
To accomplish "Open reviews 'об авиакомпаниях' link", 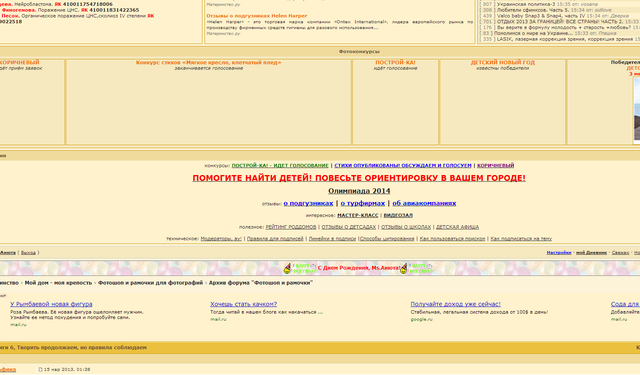I will point(424,203).
